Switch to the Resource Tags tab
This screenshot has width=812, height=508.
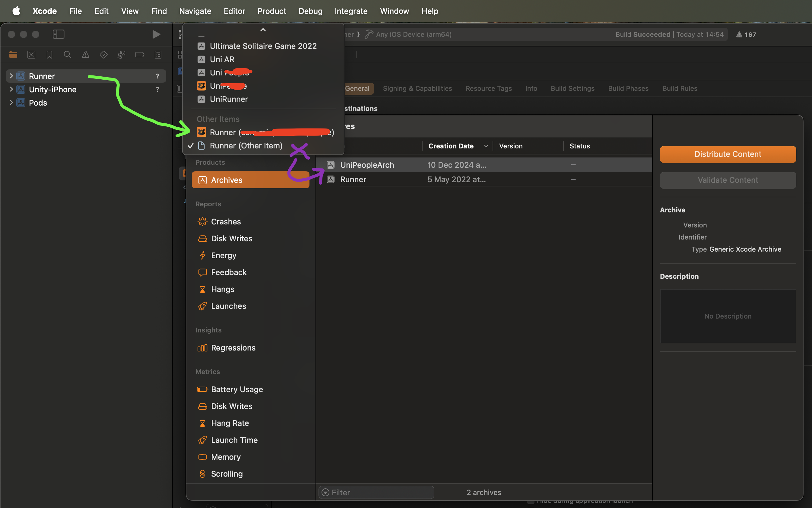point(488,88)
